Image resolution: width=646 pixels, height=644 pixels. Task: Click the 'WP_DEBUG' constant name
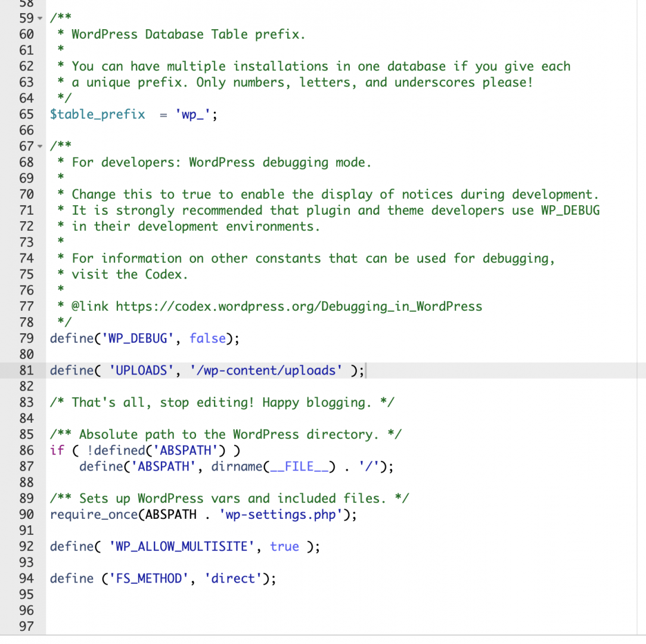[x=138, y=338]
